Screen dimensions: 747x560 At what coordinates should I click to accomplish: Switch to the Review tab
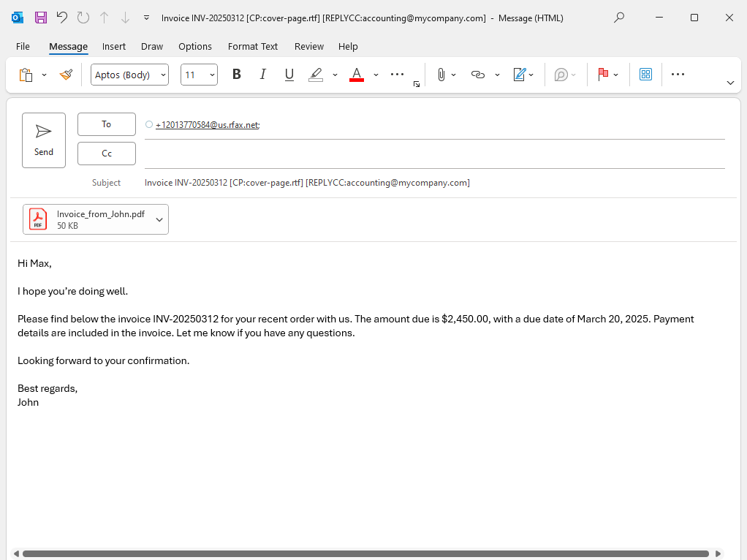[x=308, y=46]
